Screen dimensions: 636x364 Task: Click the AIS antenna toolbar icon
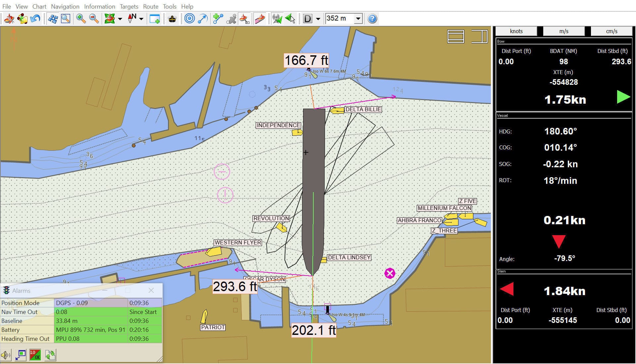[x=277, y=19]
